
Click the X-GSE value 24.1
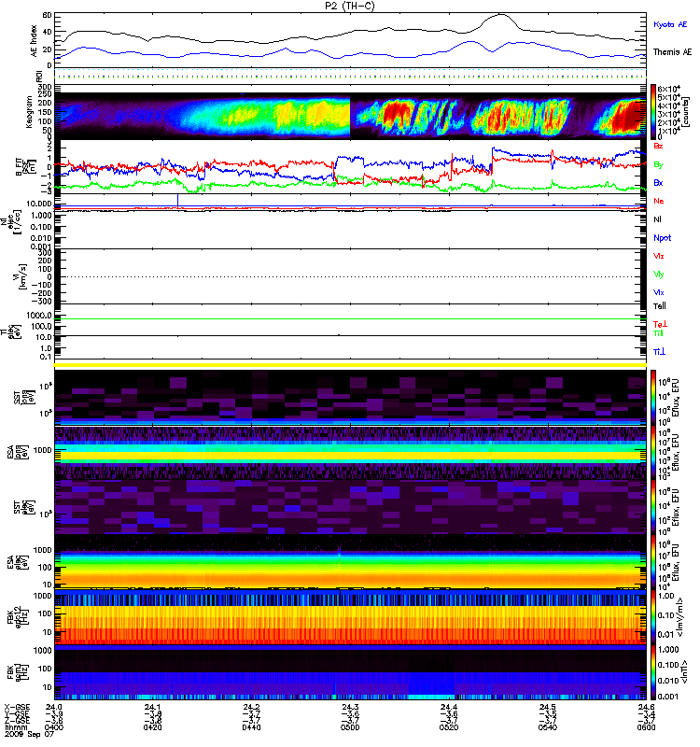(x=153, y=707)
